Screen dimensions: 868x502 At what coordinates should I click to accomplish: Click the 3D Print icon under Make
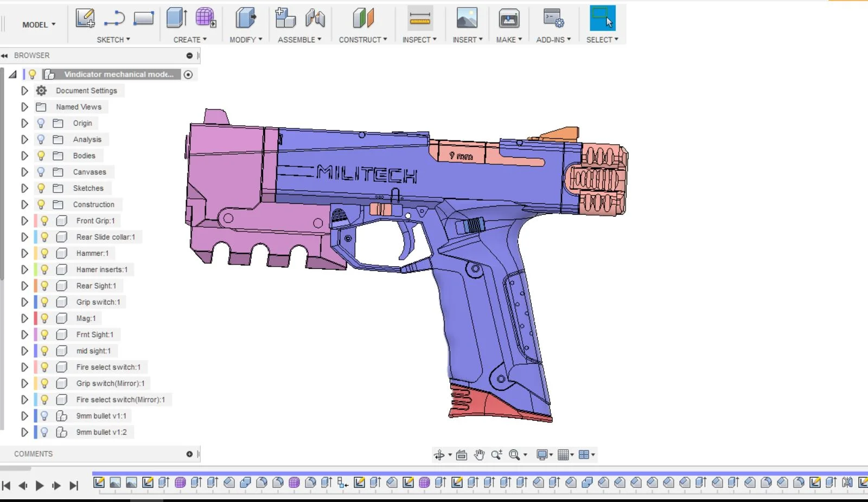pyautogui.click(x=508, y=18)
